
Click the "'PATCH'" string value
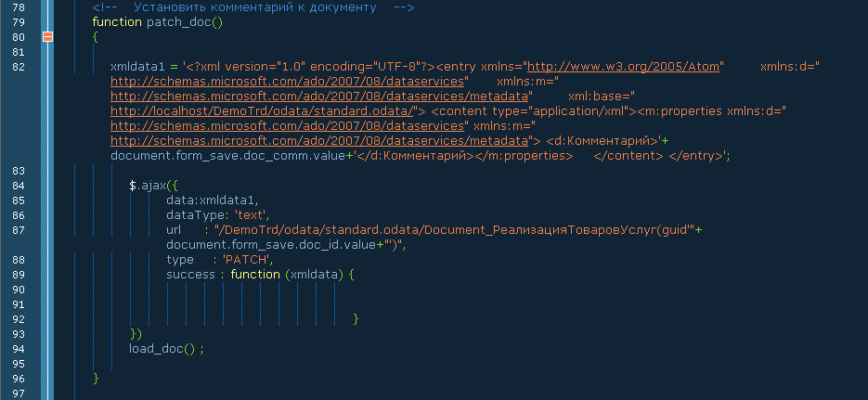(x=248, y=260)
